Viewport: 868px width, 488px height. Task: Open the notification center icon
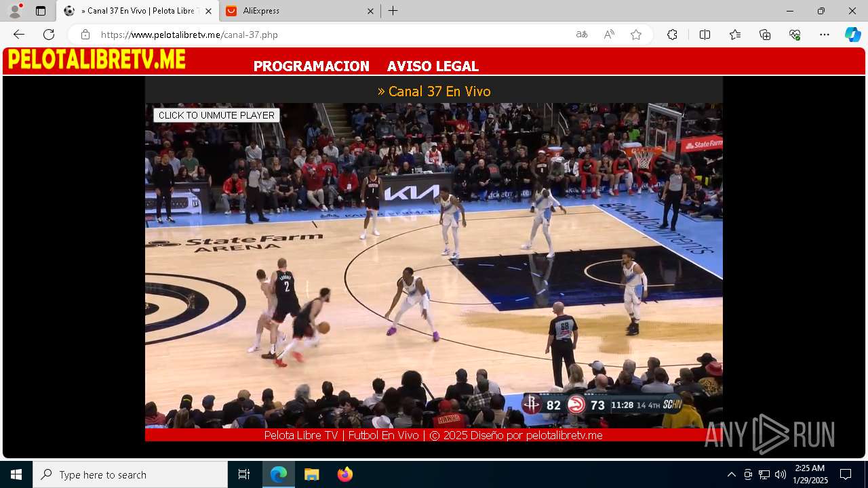click(x=846, y=474)
